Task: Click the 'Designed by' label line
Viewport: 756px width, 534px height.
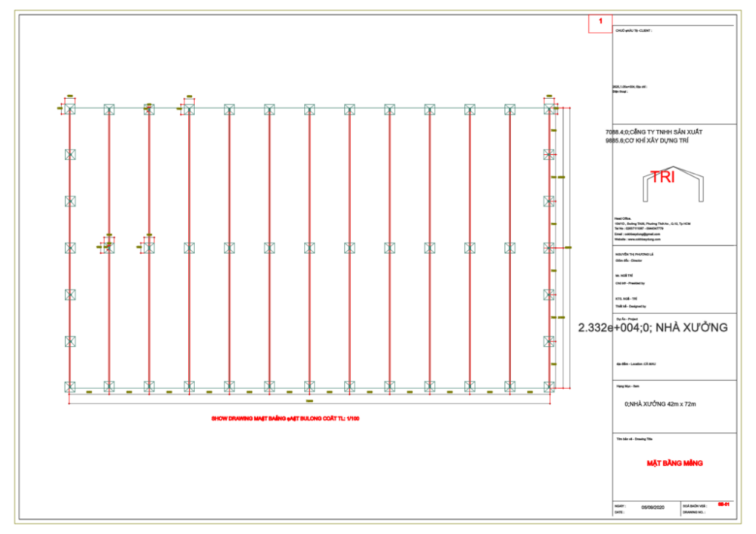Action: [631, 306]
